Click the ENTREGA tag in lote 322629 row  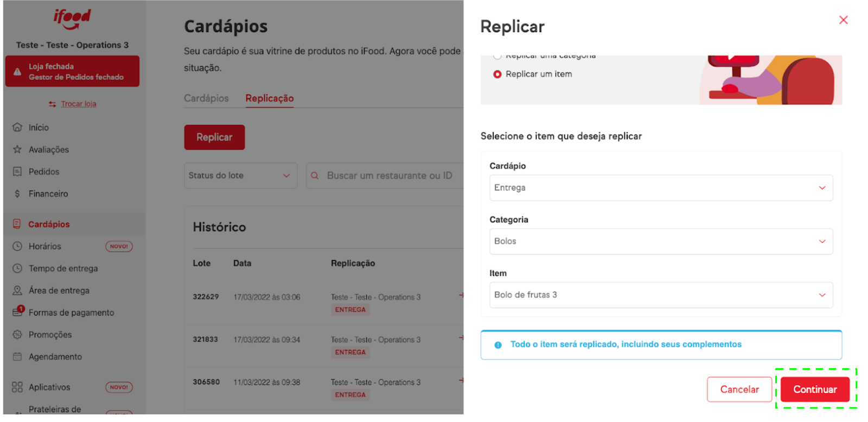[350, 310]
